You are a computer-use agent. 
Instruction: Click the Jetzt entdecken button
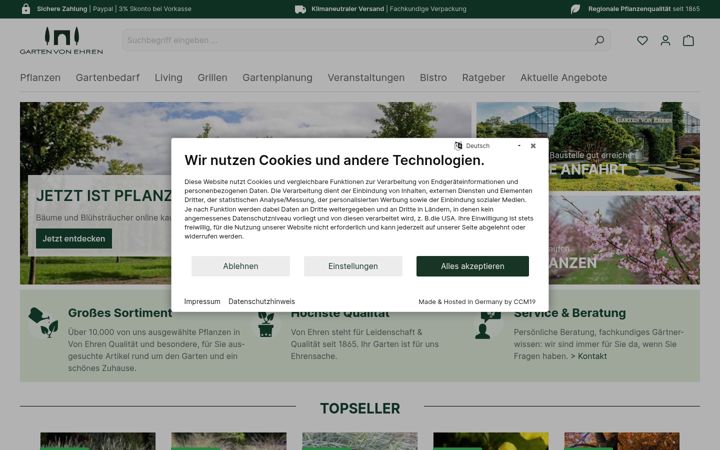(x=74, y=238)
